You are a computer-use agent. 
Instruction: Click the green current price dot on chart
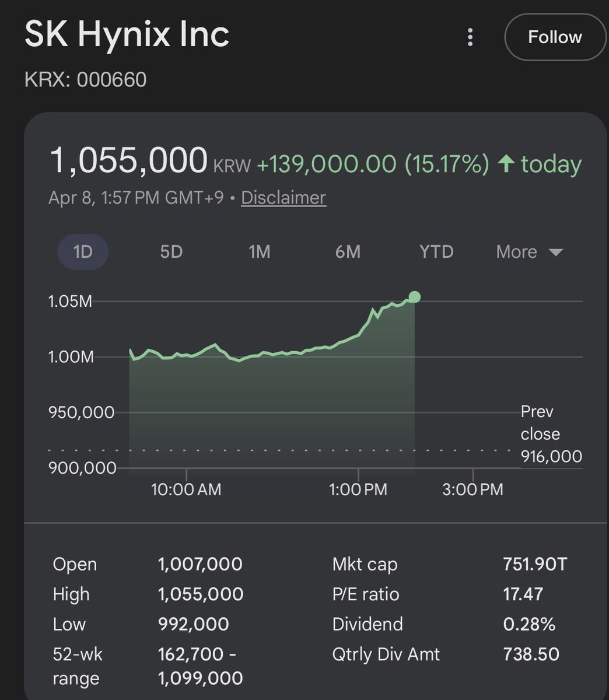pos(414,297)
